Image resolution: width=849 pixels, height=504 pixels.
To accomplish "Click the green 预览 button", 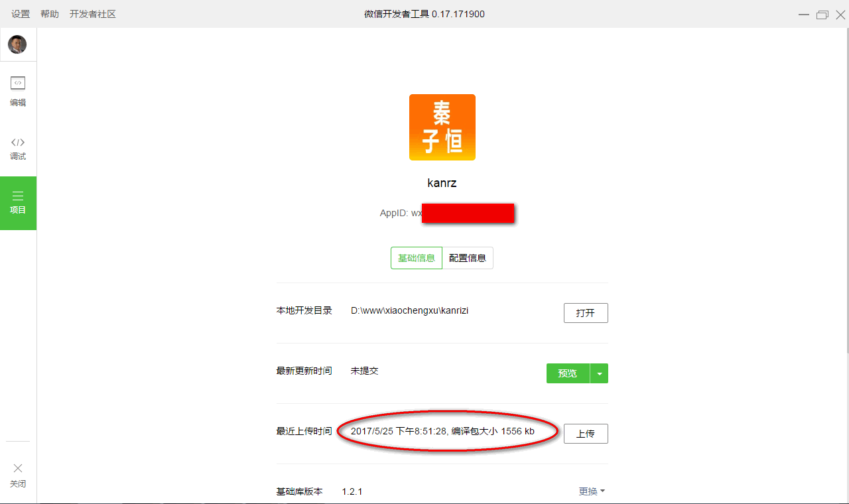I will pos(568,373).
